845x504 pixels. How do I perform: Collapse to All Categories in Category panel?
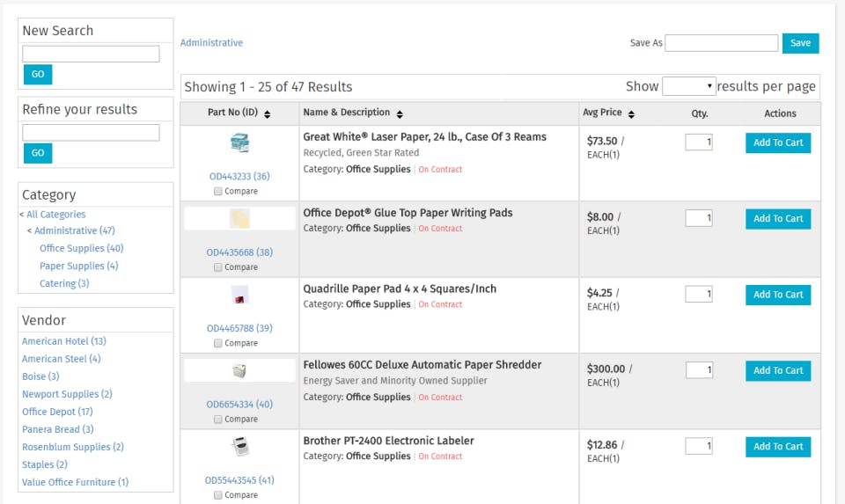pyautogui.click(x=55, y=215)
